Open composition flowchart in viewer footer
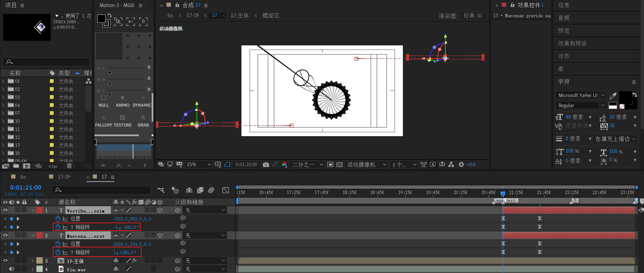644x273 pixels. coord(451,164)
